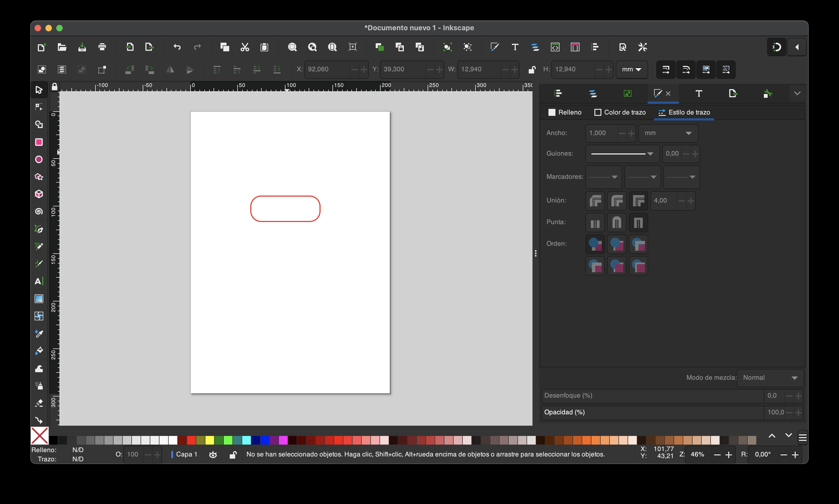
Task: Open Modo de mezcla Normal dropdown
Action: click(x=770, y=378)
